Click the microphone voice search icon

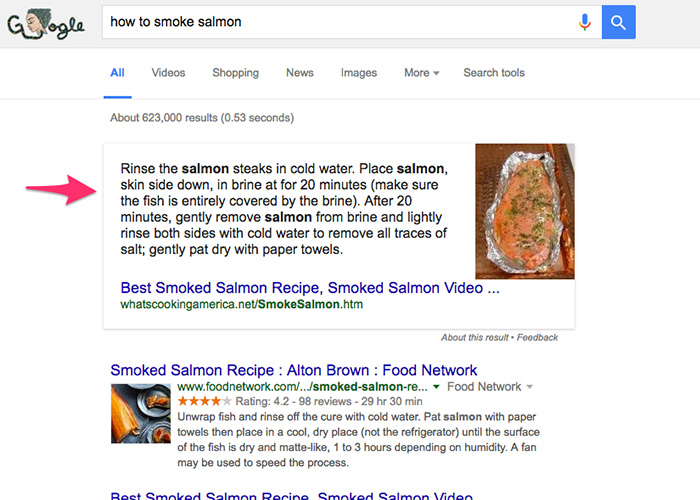click(585, 22)
